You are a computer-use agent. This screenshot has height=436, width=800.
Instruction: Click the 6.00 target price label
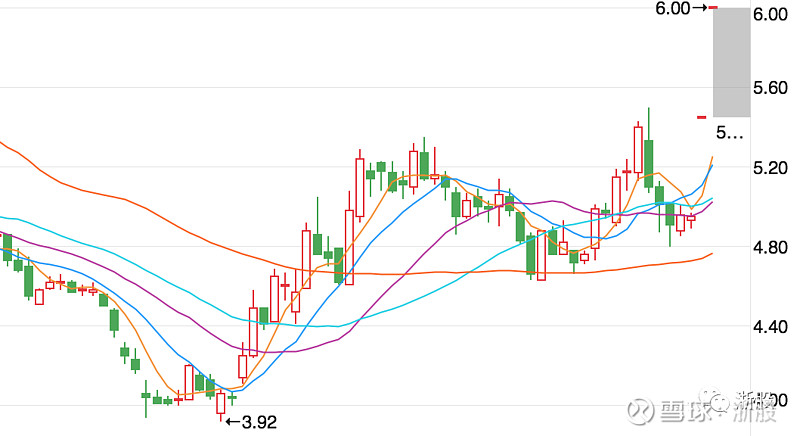coord(669,9)
